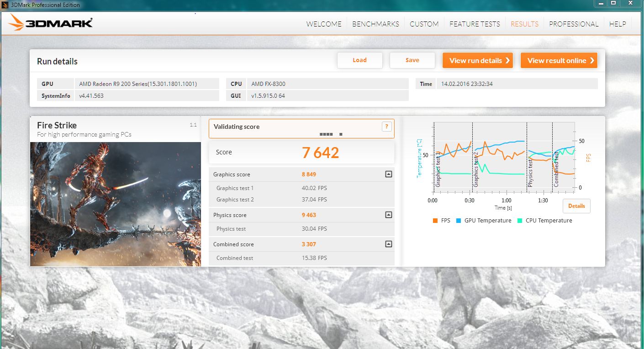
Task: Maximize the 3DMark window
Action: pos(613,4)
